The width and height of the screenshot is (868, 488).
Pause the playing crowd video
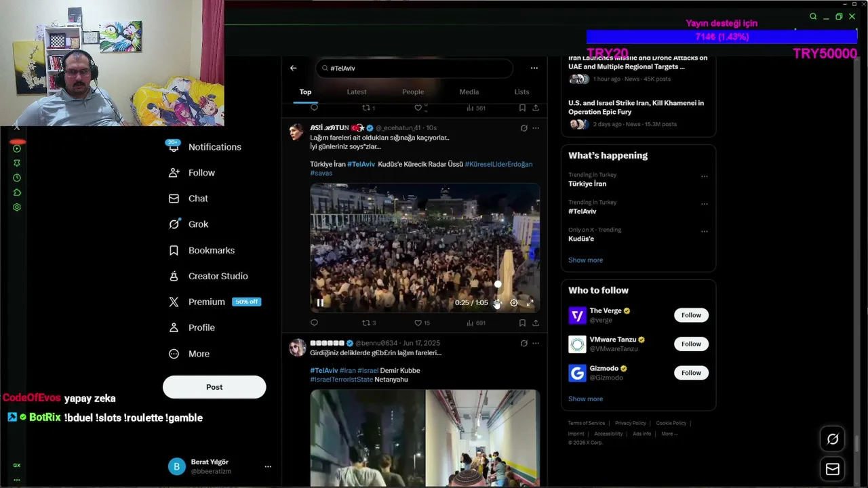(320, 303)
